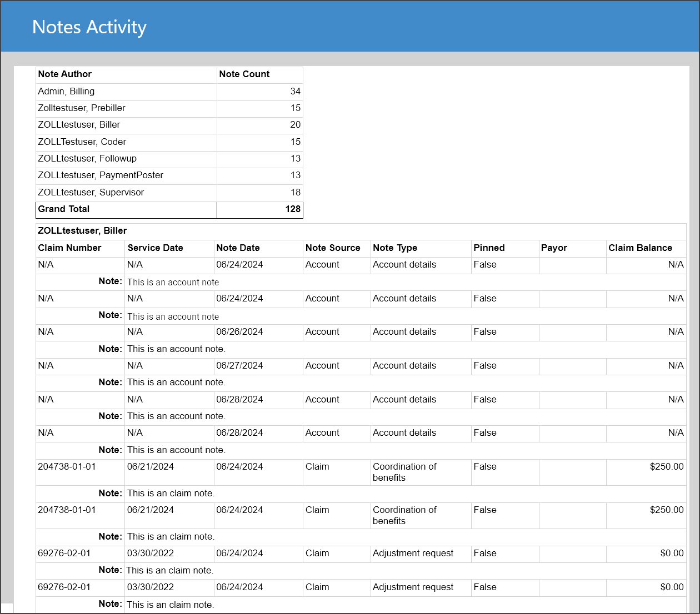Select the Note Count column header
Viewport: 700px width, 614px height.
(x=244, y=74)
